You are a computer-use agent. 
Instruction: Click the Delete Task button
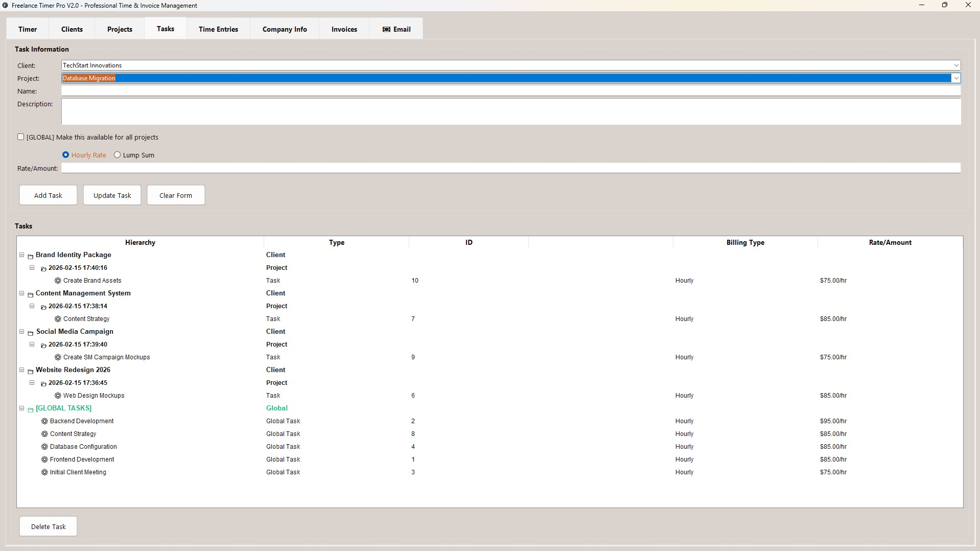click(x=48, y=526)
